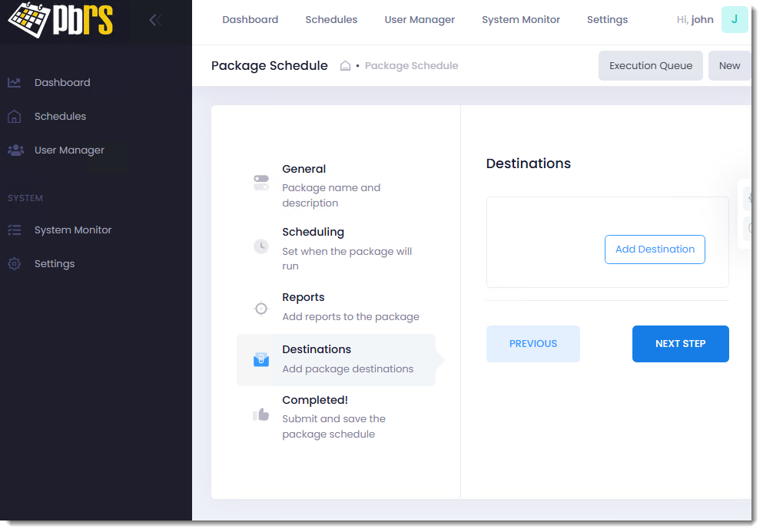Go to User Manager in top menu
The width and height of the screenshot is (763, 532).
pos(420,20)
